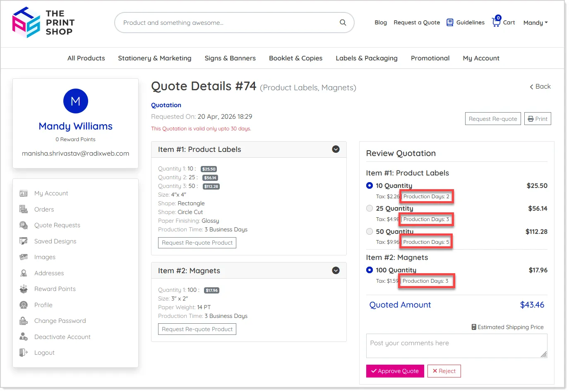Open the Signs & Banners menu
Image resolution: width=569 pixels, height=392 pixels.
(230, 58)
